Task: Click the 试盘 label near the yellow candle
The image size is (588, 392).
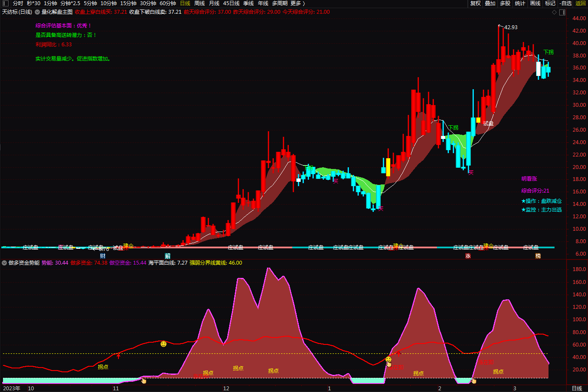Action: pyautogui.click(x=488, y=124)
